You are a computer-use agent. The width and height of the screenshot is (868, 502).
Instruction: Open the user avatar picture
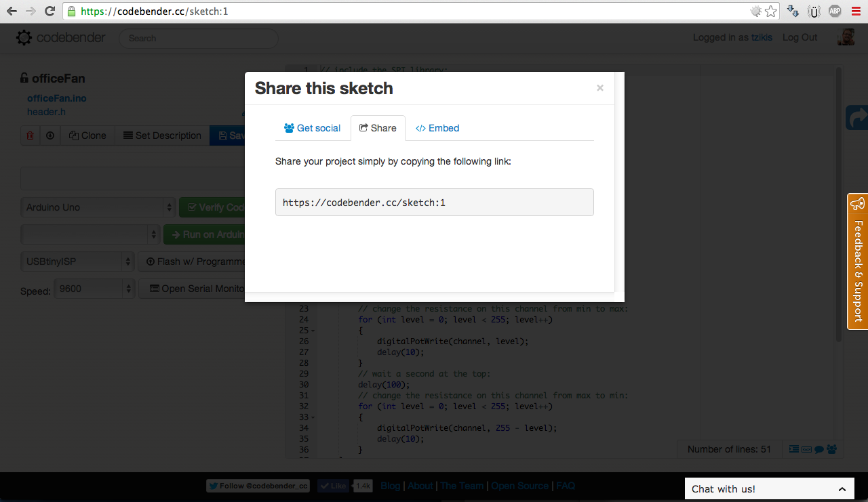(846, 37)
